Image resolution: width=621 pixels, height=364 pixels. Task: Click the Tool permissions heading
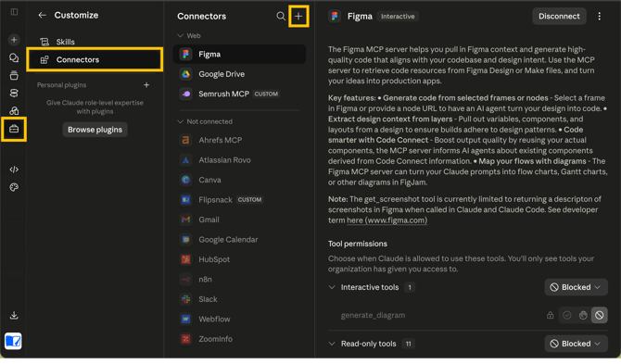click(x=357, y=244)
